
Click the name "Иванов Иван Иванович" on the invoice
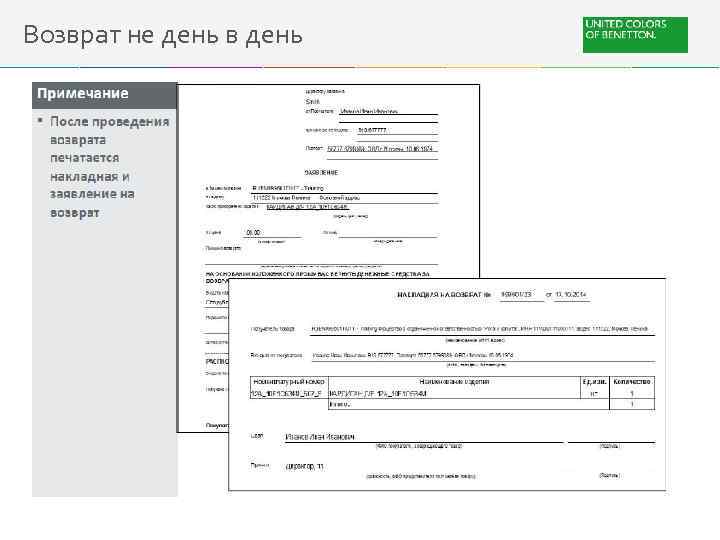click(320, 437)
